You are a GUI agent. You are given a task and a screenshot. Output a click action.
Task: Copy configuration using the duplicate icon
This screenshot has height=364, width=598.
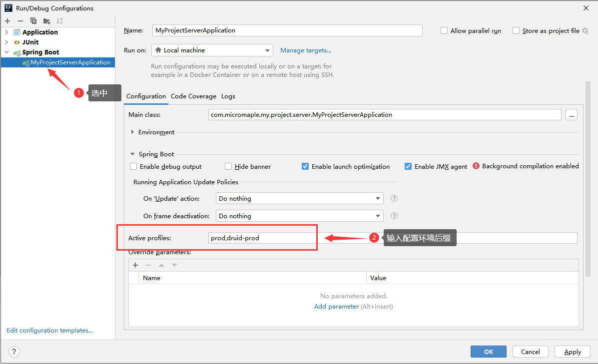pos(33,21)
